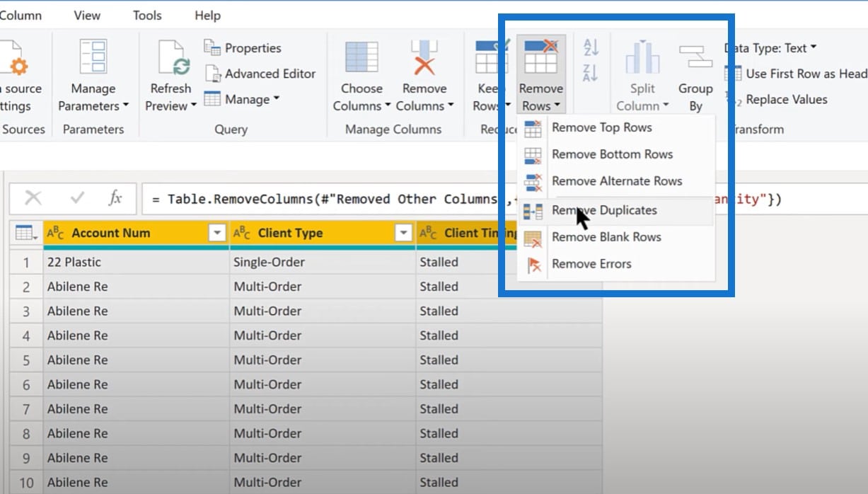Viewport: 868px width, 494px height.
Task: Click the Refresh Preview icon
Action: click(173, 57)
